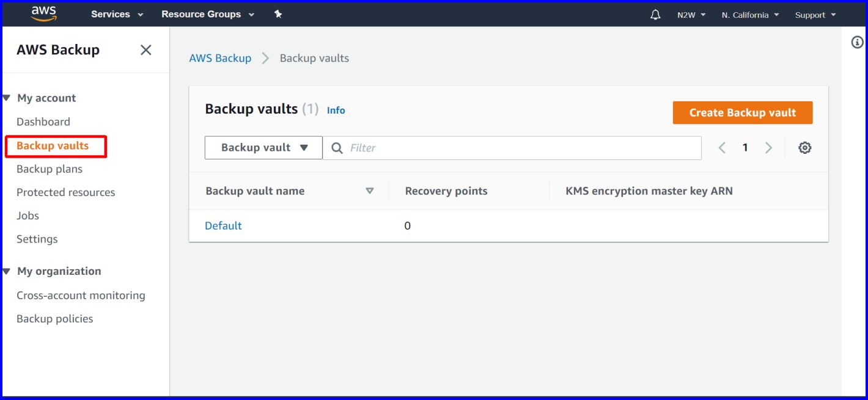Open Backup plans in the sidebar
This screenshot has height=400, width=868.
pyautogui.click(x=50, y=169)
